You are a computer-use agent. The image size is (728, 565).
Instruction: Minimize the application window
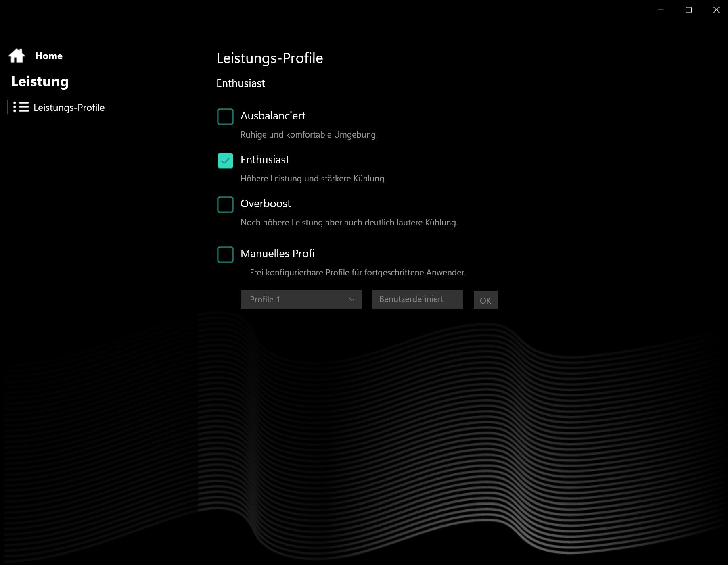[661, 10]
